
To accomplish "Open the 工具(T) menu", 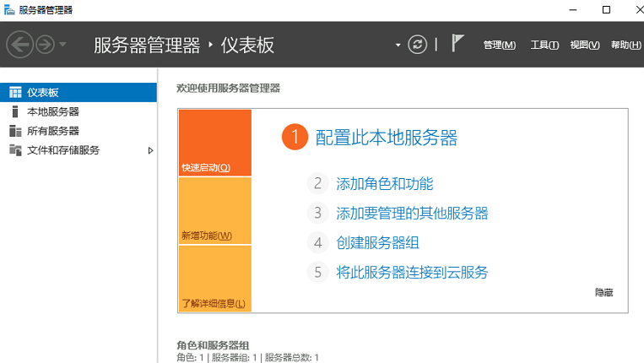I will pos(544,45).
